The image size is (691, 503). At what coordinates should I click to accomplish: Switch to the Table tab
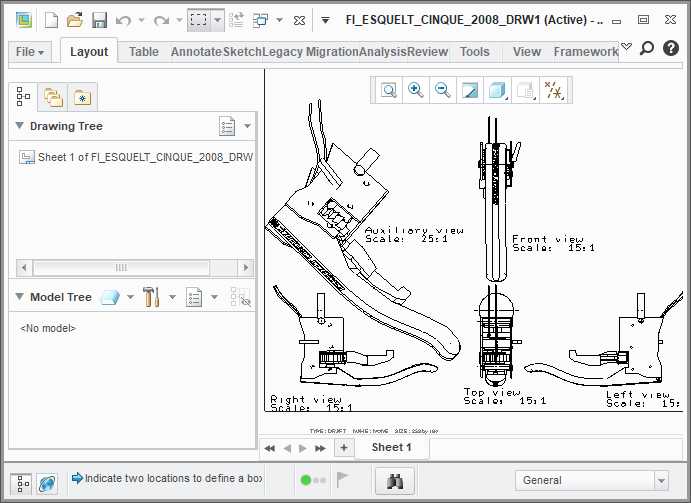144,52
